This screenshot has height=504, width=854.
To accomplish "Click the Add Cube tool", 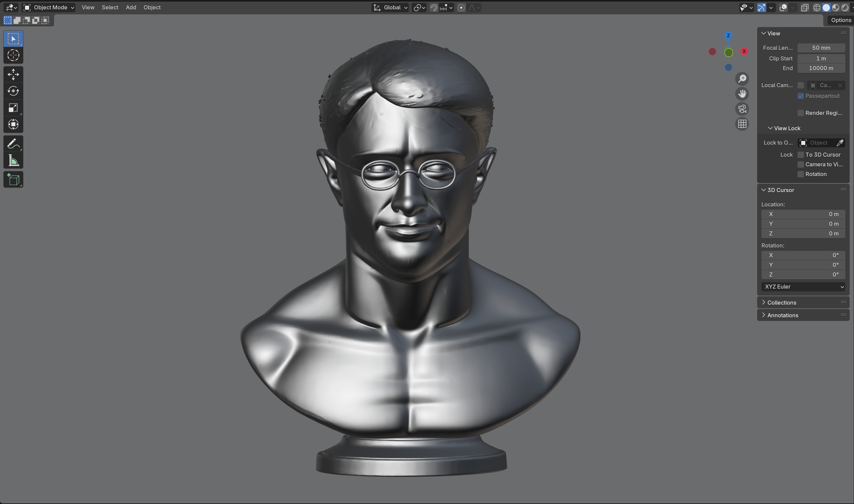I will [x=13, y=180].
